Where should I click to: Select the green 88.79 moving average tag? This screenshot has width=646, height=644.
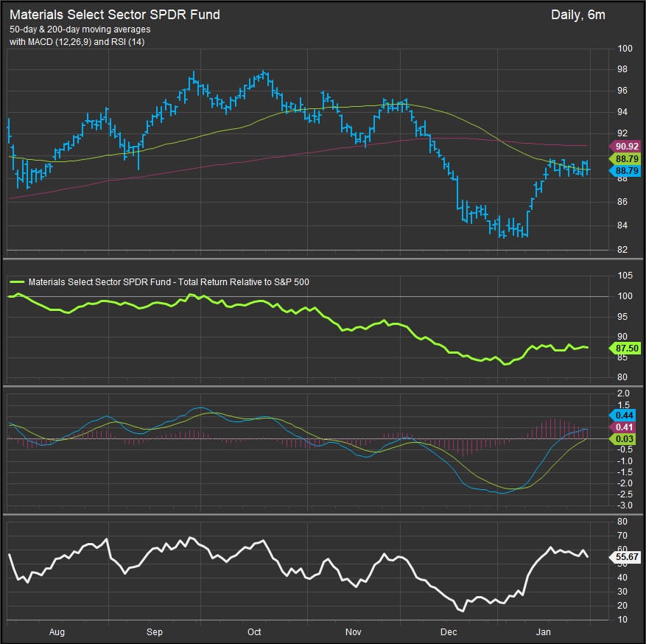tap(625, 158)
